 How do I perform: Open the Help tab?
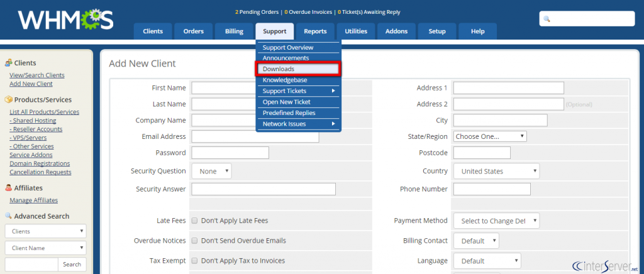(478, 31)
